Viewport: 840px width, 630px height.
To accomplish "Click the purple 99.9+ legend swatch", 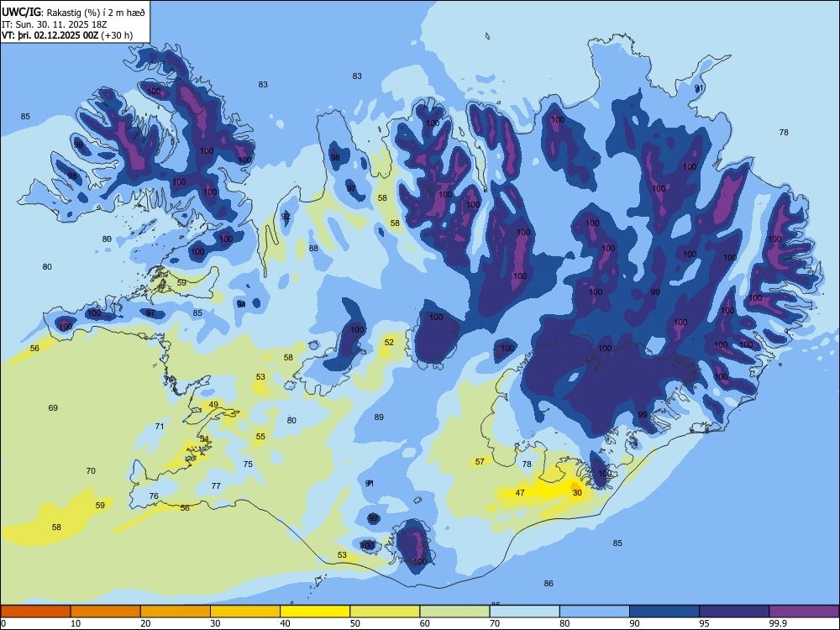I will (804, 612).
